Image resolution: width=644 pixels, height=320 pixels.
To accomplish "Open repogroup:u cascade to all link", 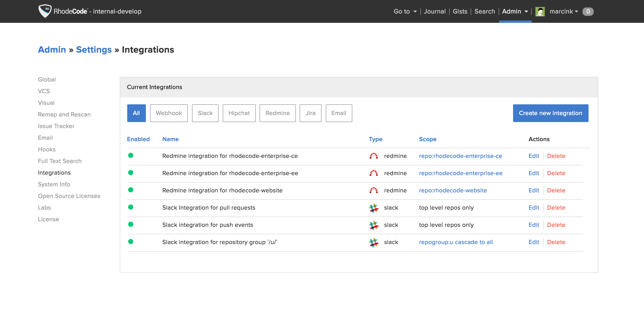I will pos(456,242).
